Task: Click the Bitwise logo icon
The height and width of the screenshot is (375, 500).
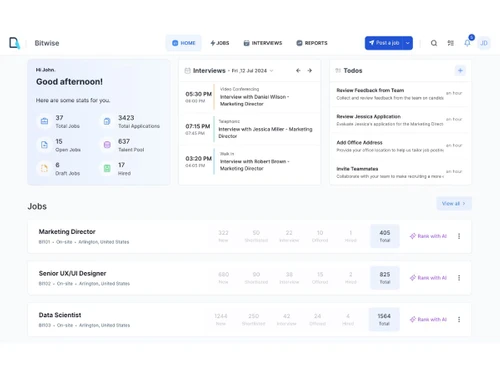Action: coord(14,43)
